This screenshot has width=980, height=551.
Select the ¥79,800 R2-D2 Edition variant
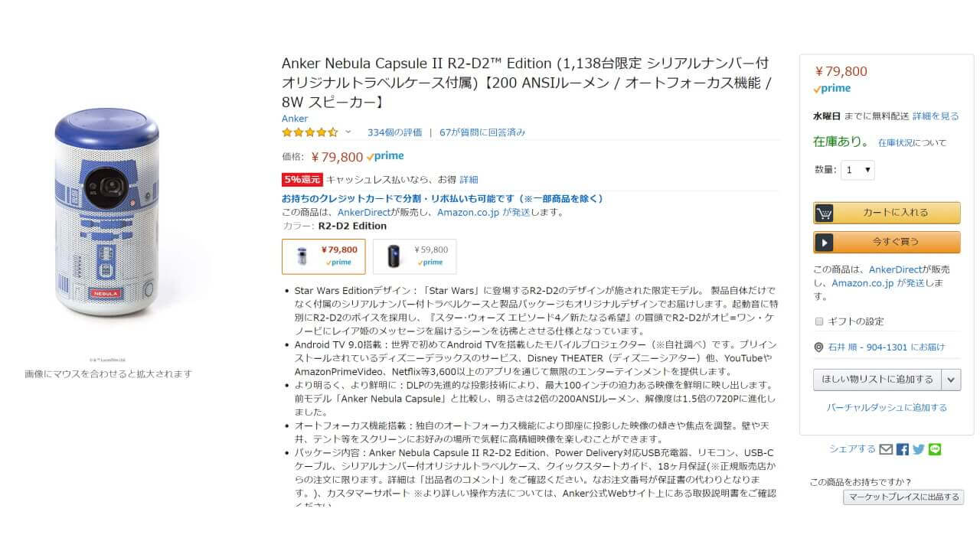tap(324, 256)
